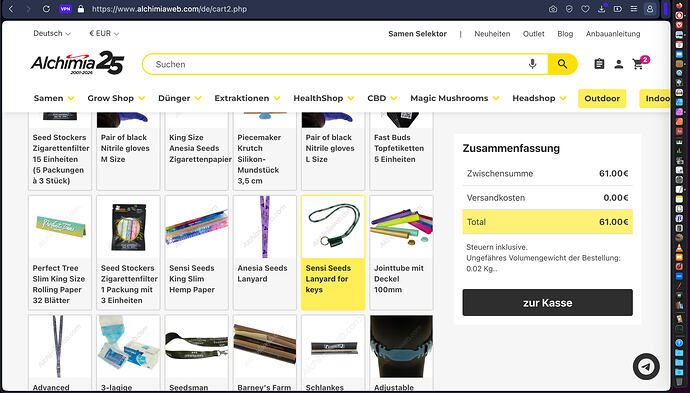The width and height of the screenshot is (690, 393).
Task: Open the yellow Outdoor category
Action: [x=602, y=98]
